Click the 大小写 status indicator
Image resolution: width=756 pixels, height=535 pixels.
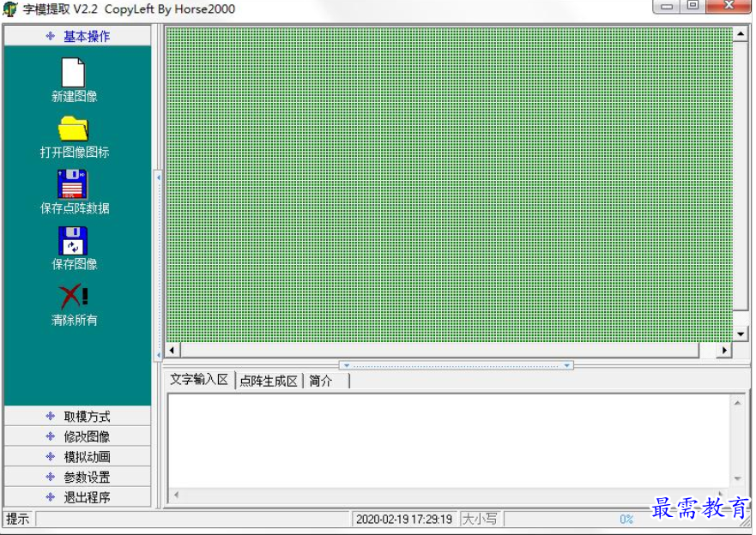click(x=480, y=519)
